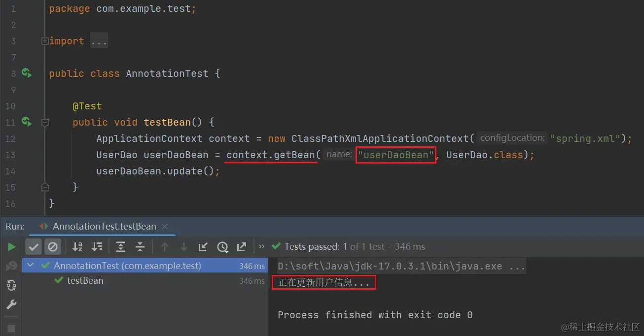Sort tests by duration
This screenshot has width=644, height=336.
click(x=97, y=246)
